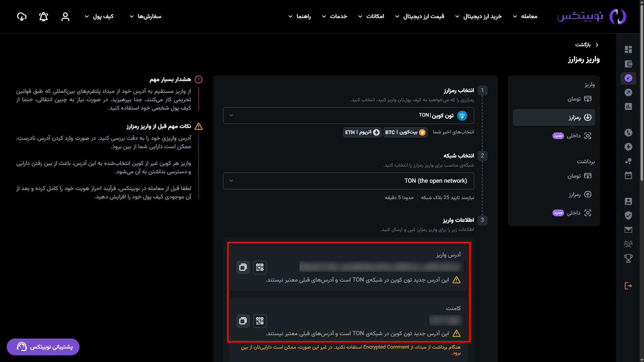Go back via بازگشت link

tap(587, 45)
